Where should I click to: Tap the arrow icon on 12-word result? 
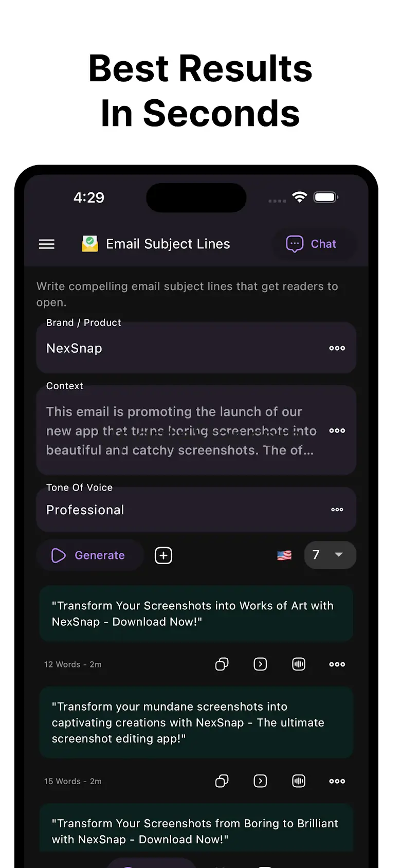click(x=260, y=664)
